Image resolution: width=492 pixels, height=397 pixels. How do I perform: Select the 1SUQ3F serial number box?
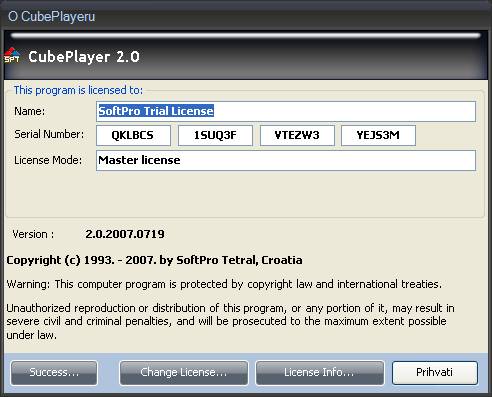point(215,135)
